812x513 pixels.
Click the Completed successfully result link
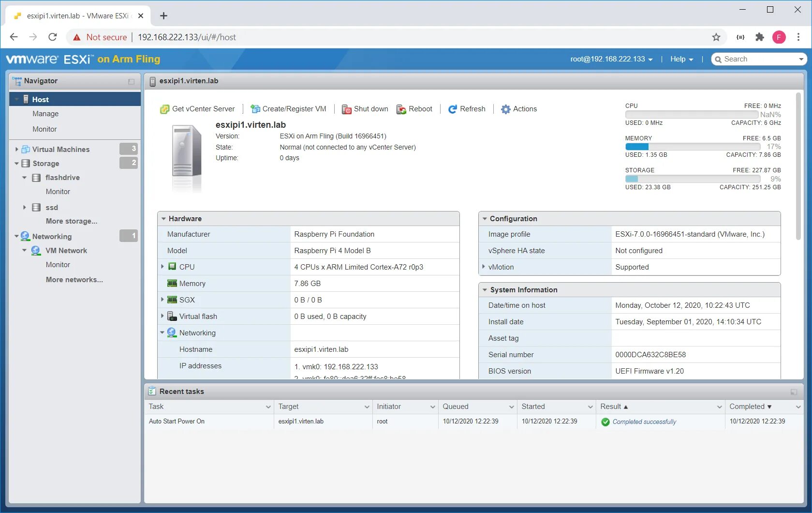point(644,422)
